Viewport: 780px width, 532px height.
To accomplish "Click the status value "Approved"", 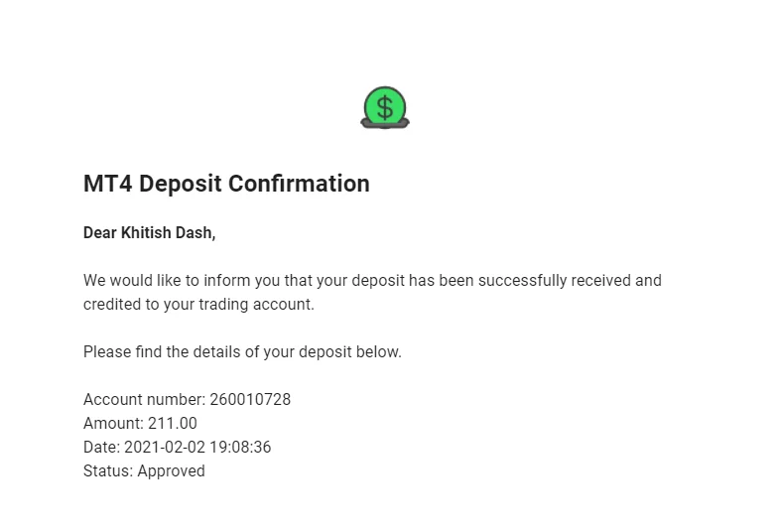I will (171, 471).
